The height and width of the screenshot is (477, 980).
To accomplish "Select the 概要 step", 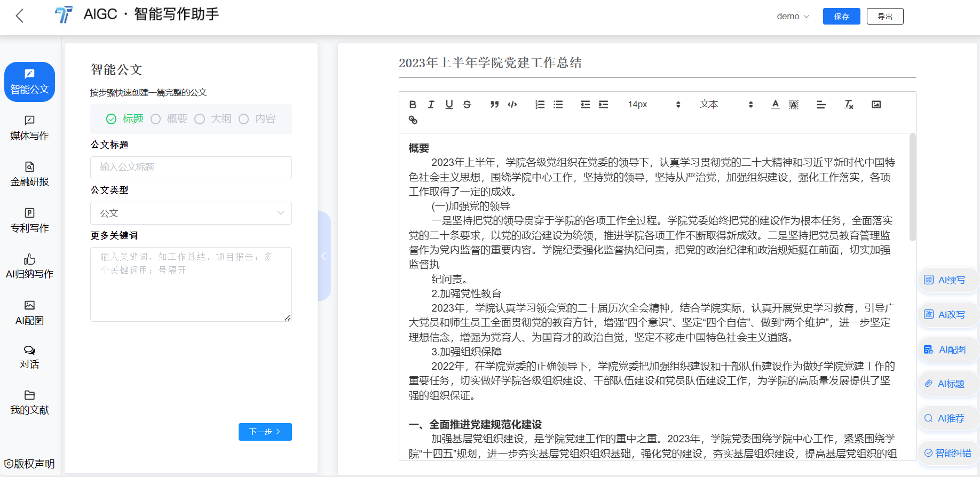I will pos(169,119).
